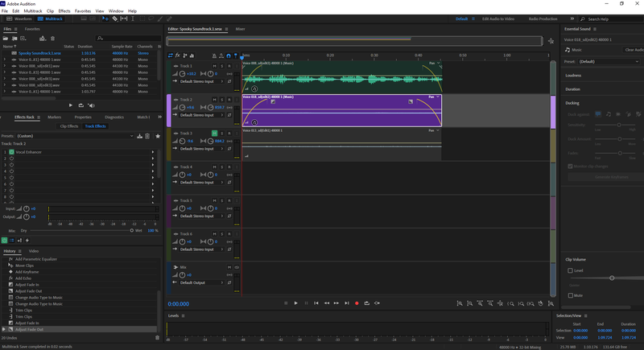Switch to the Mixer tab
This screenshot has height=350, width=644.
(x=240, y=29)
